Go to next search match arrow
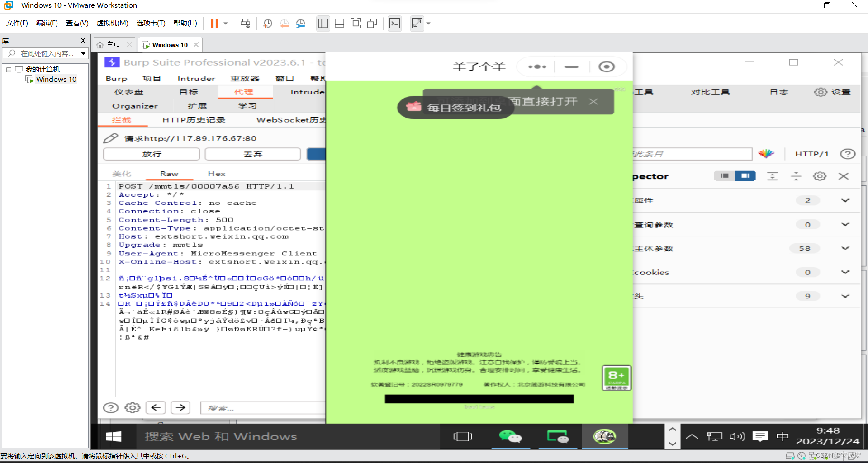The width and height of the screenshot is (868, 463). [x=180, y=408]
